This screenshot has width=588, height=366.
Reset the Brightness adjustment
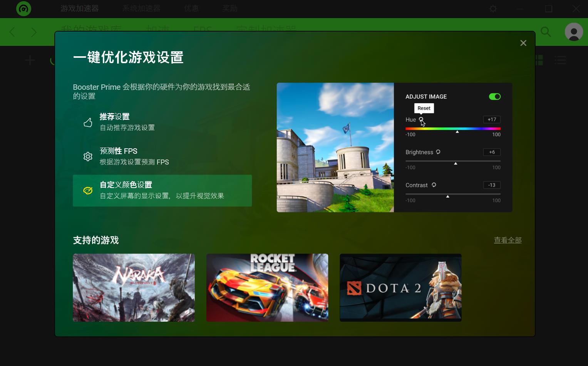tap(438, 152)
